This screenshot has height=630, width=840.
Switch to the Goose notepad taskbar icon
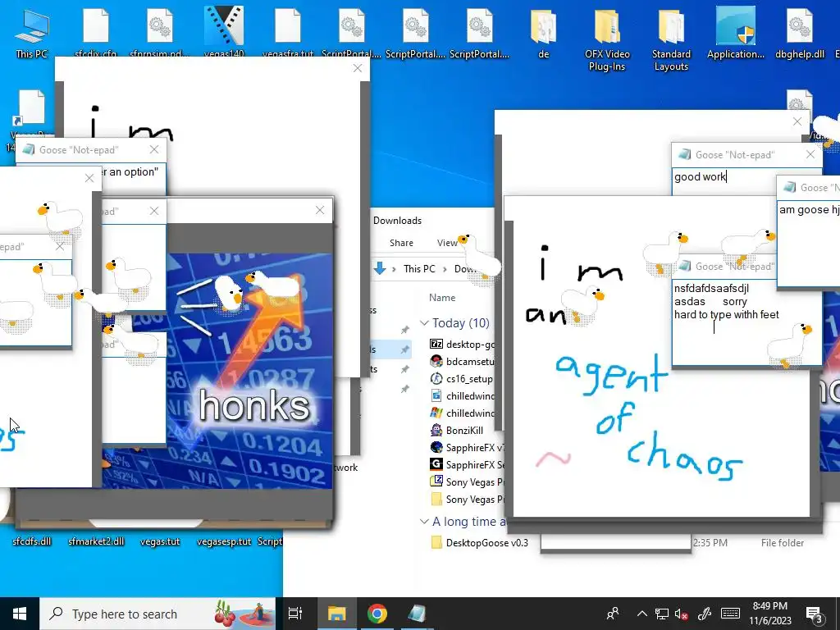[x=417, y=614]
